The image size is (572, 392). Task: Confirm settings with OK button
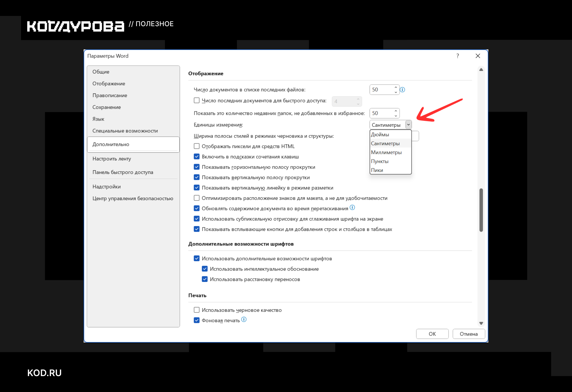click(x=432, y=334)
